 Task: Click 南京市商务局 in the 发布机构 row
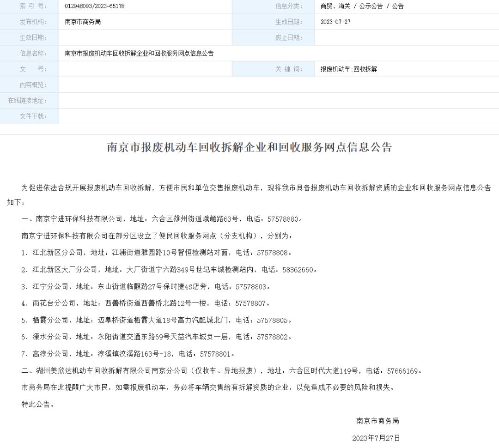[83, 22]
